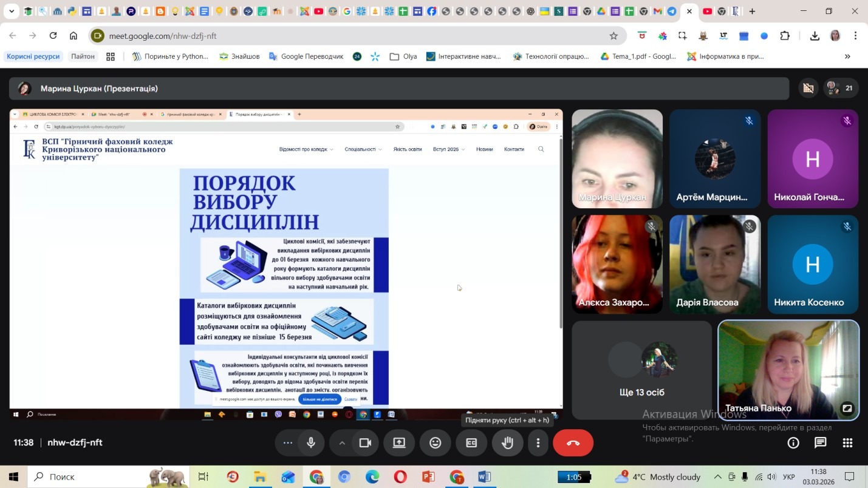This screenshot has width=868, height=488.
Task: Raise hand in the meeting
Action: pos(507,443)
